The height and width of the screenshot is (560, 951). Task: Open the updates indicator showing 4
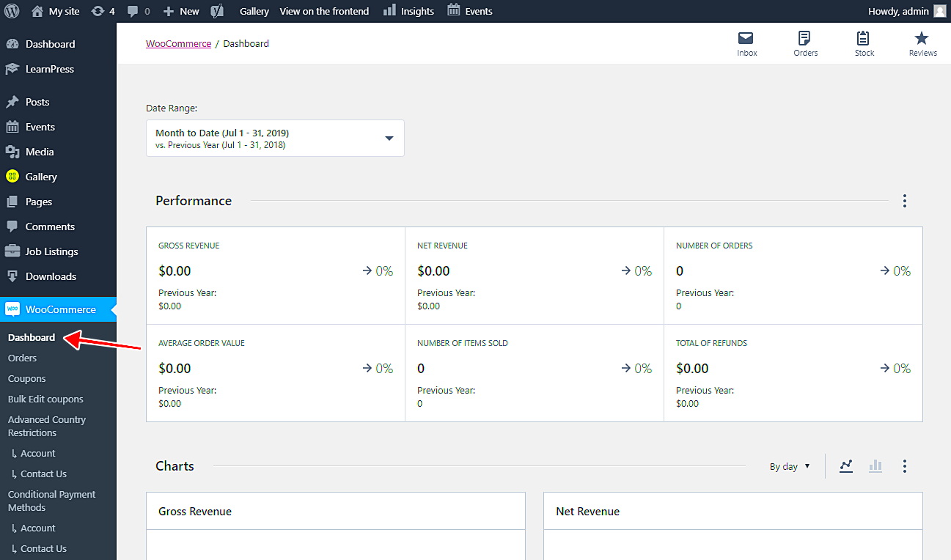tap(103, 11)
